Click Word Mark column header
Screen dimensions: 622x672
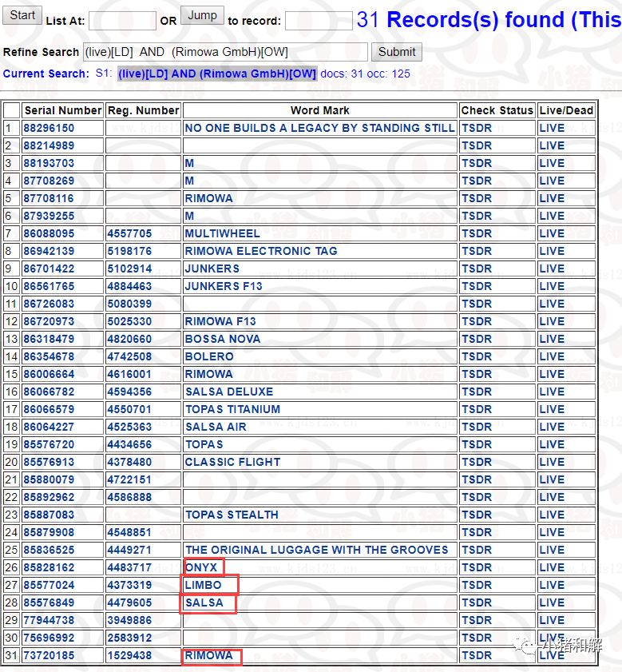320,110
